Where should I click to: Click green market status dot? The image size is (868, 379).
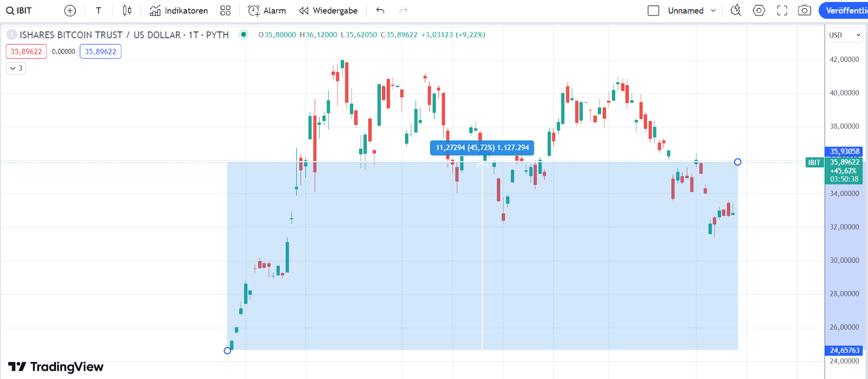(x=244, y=35)
